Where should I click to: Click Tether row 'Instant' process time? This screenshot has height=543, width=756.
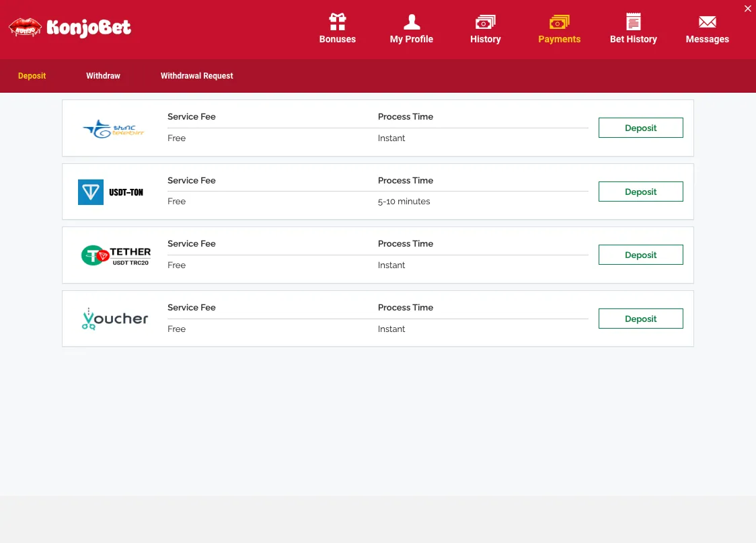pos(391,265)
